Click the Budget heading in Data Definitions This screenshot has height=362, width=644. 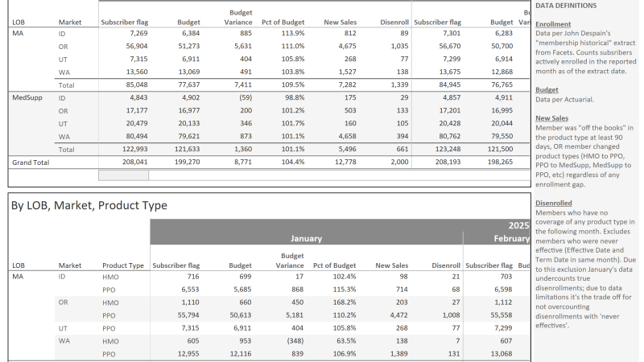546,90
